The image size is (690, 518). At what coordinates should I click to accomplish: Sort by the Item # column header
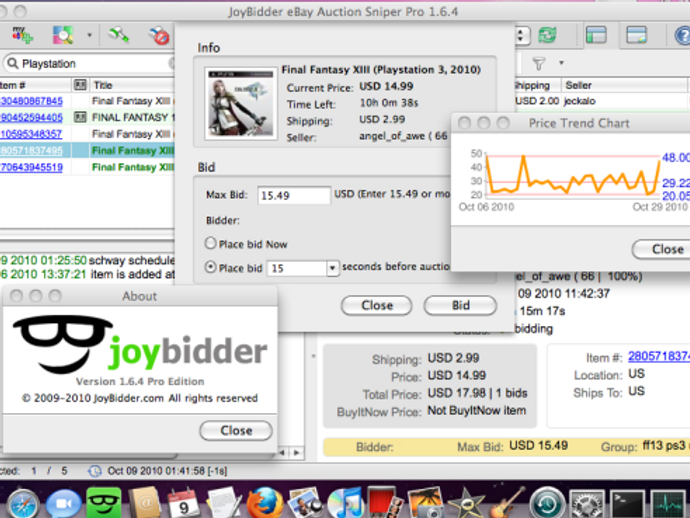pos(35,85)
